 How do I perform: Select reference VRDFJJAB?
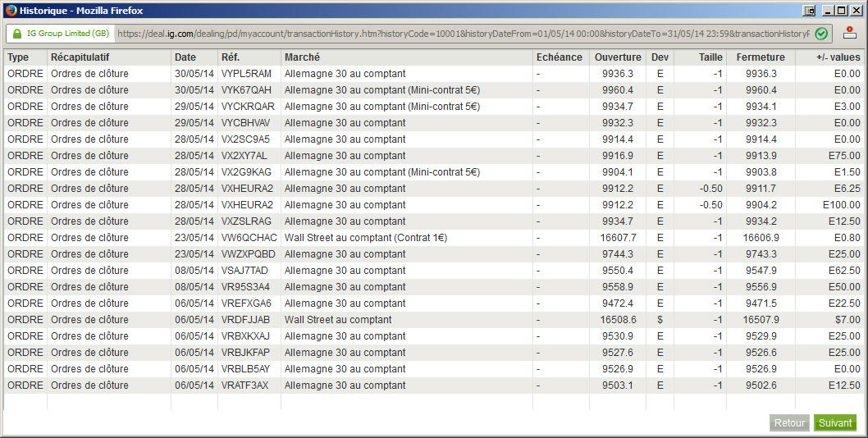click(246, 320)
